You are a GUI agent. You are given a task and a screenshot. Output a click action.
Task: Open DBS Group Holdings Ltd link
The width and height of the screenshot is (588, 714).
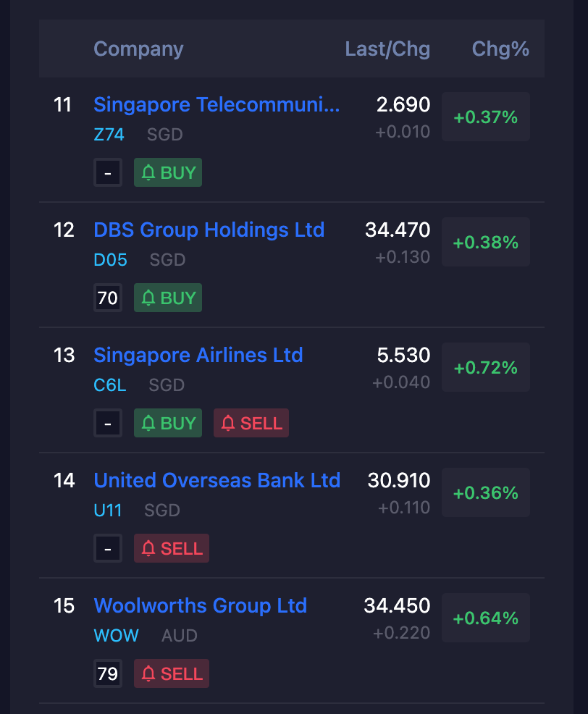pos(209,230)
